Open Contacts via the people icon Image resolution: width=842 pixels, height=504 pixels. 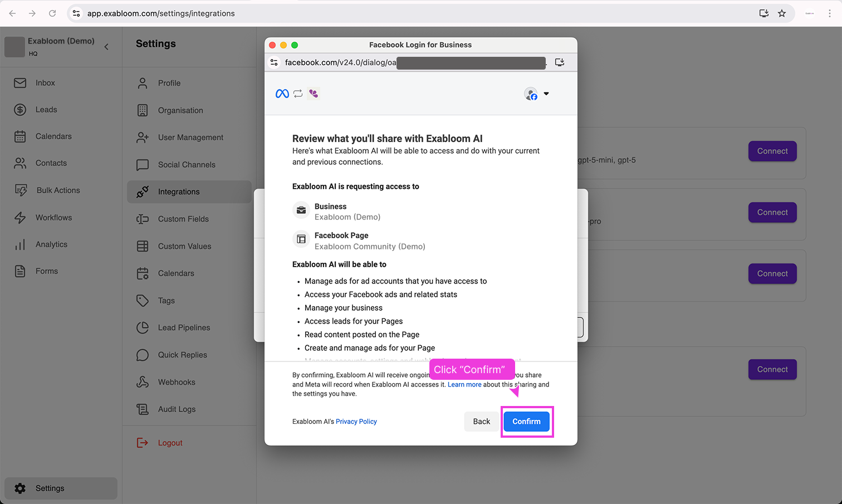click(x=20, y=163)
